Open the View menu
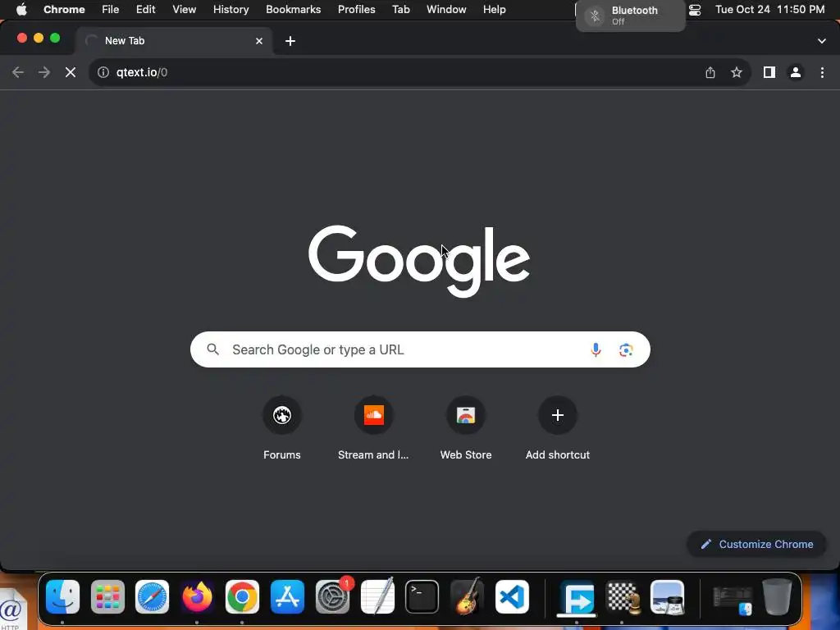The image size is (840, 630). tap(185, 10)
